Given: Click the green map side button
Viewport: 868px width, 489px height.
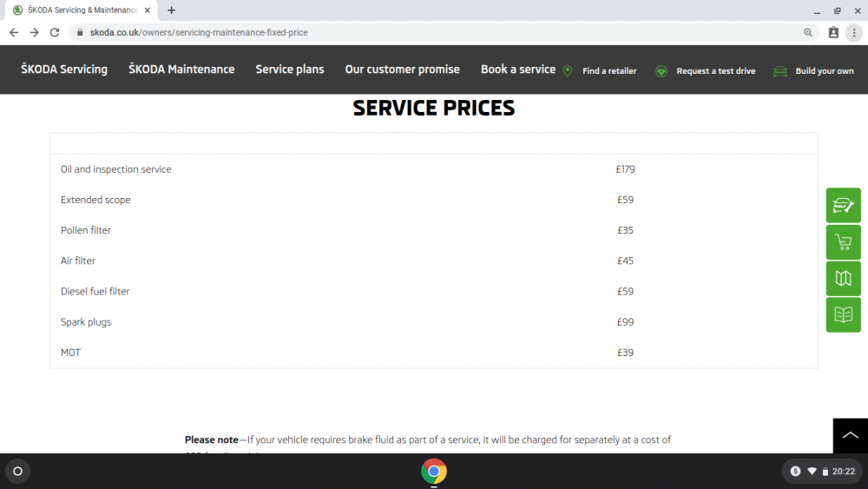Looking at the screenshot, I should pos(843,279).
